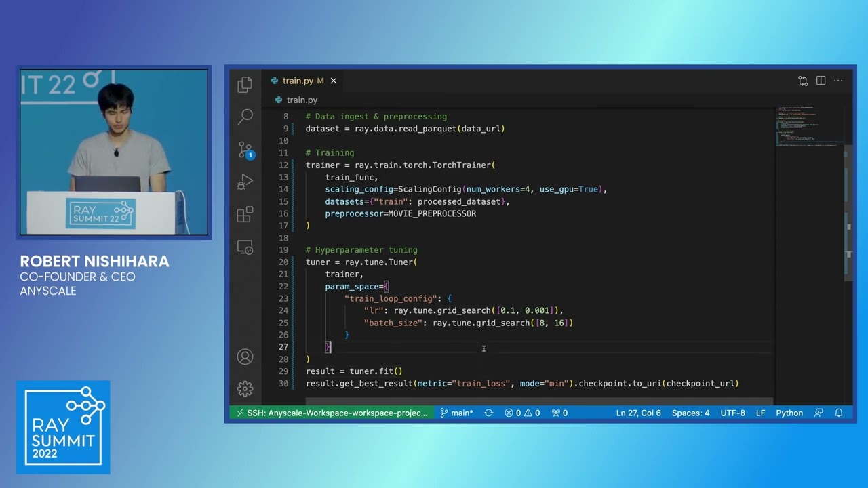Change indentation via Spaces: 4

(690, 413)
